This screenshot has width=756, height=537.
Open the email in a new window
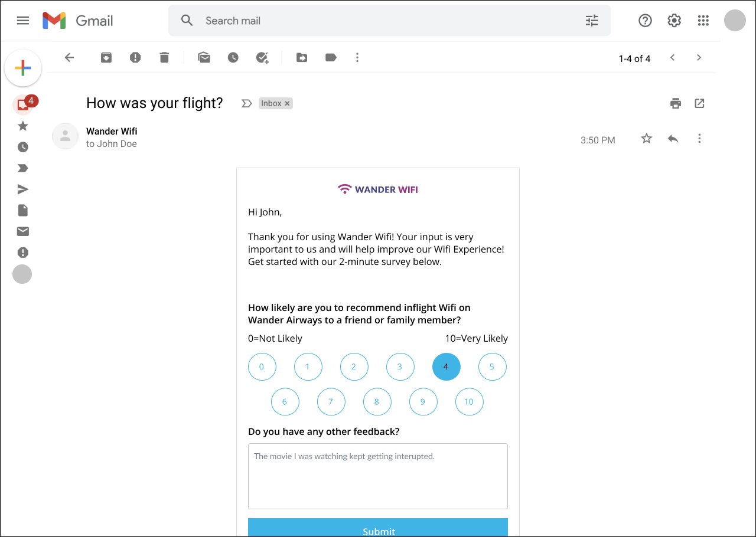(699, 103)
